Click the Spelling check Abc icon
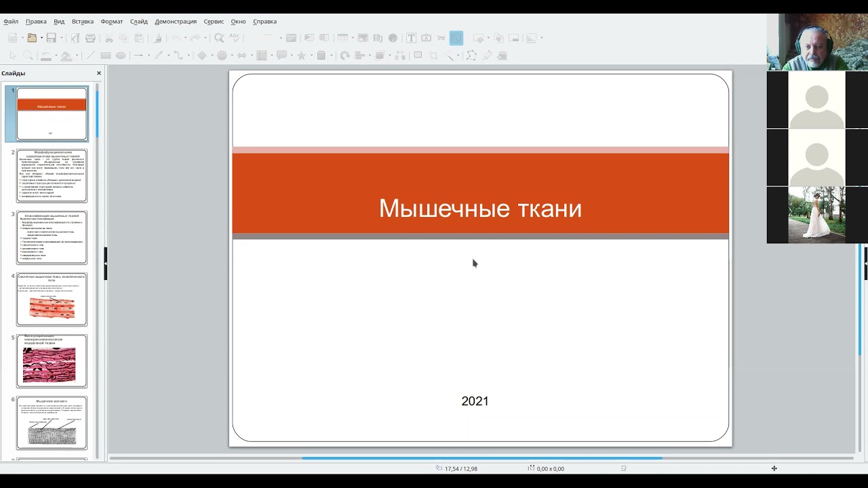 click(x=234, y=38)
